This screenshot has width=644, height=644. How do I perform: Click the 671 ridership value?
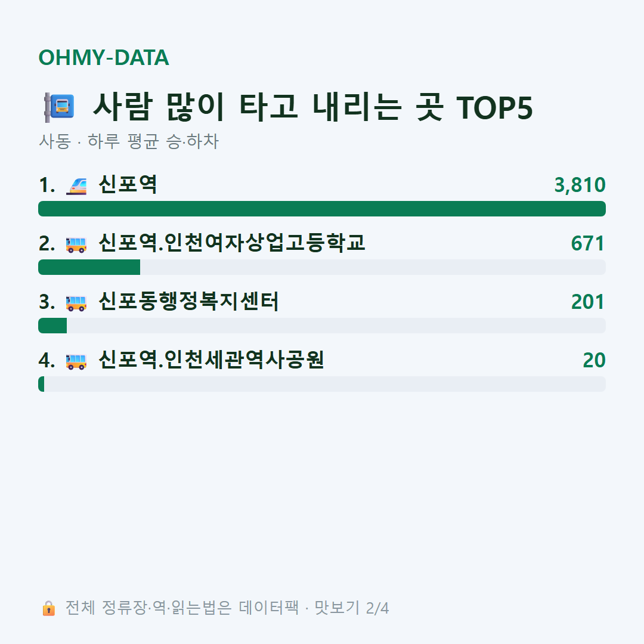[588, 243]
